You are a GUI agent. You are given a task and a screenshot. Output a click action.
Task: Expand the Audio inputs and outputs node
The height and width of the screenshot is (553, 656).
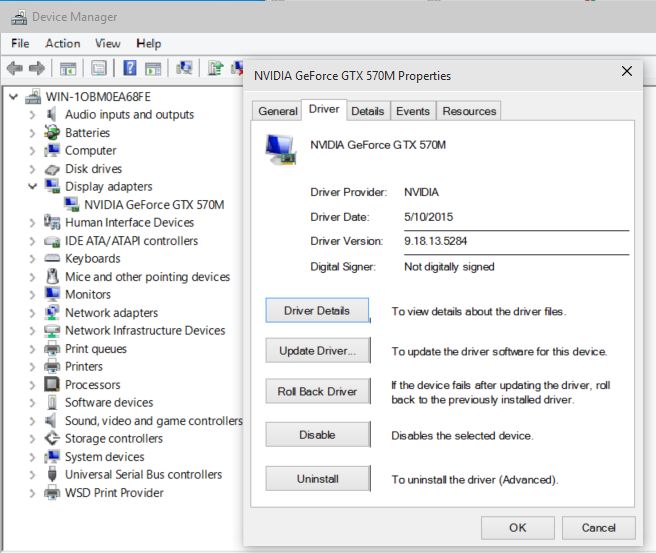(32, 114)
